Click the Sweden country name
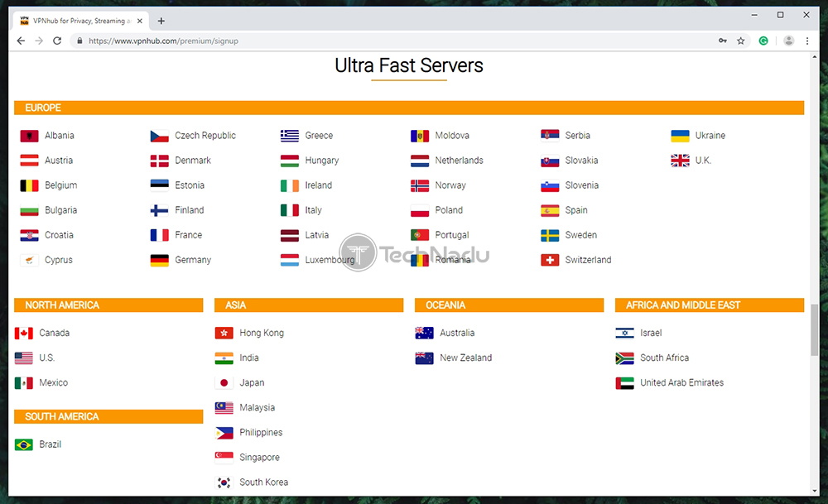The height and width of the screenshot is (504, 828). click(x=581, y=235)
